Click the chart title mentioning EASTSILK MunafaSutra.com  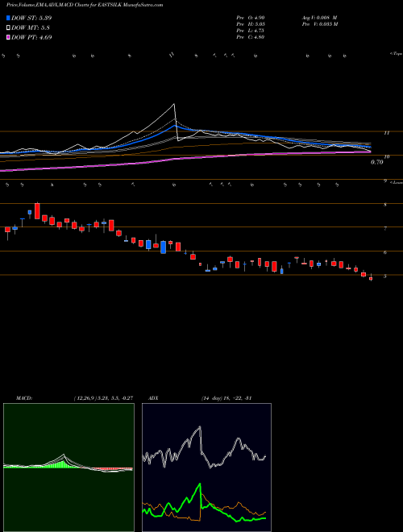click(85, 5)
